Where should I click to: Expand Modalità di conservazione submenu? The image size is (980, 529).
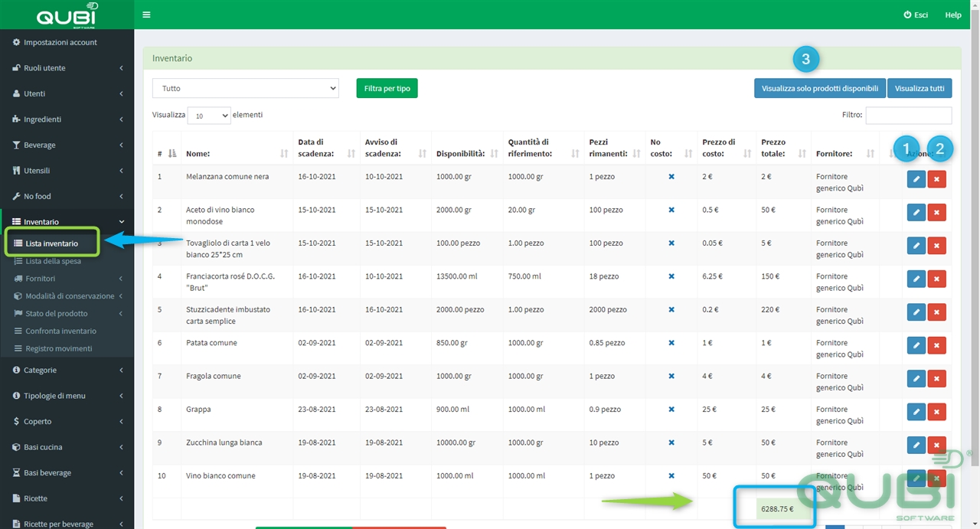[x=67, y=296]
